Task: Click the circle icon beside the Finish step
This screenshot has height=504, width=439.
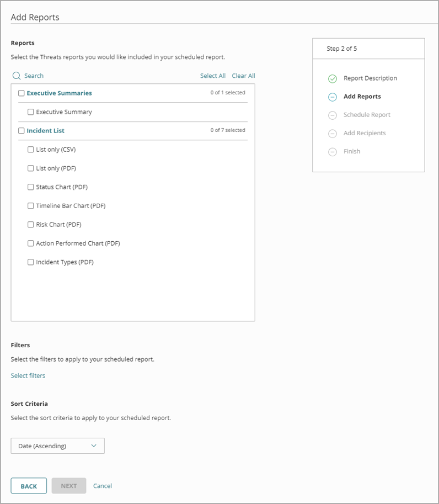Action: (x=332, y=151)
